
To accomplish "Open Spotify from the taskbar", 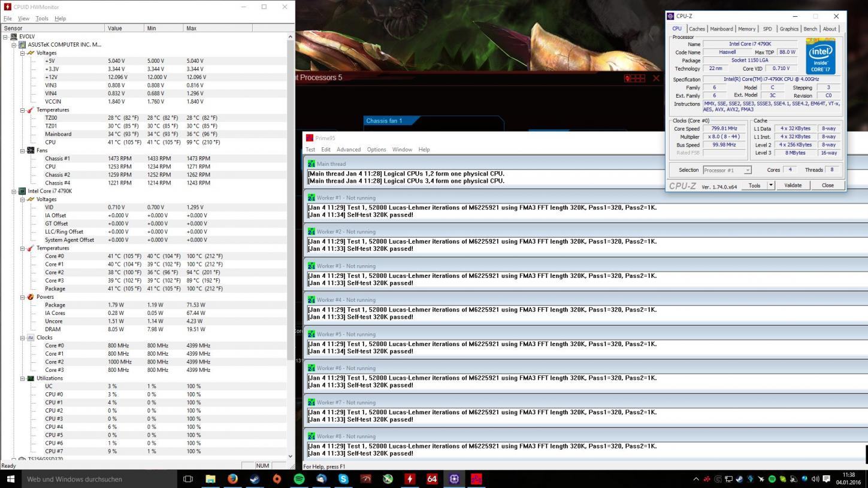I will point(299,479).
